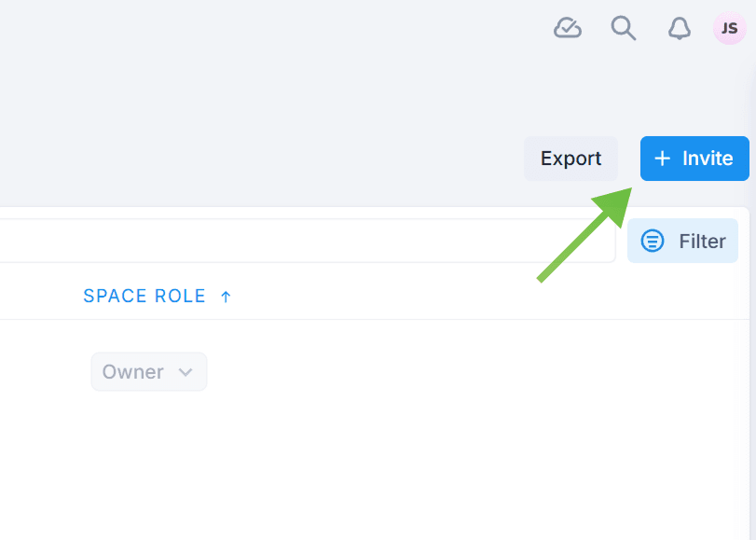
Task: Click the word Owner in role selector
Action: point(133,372)
